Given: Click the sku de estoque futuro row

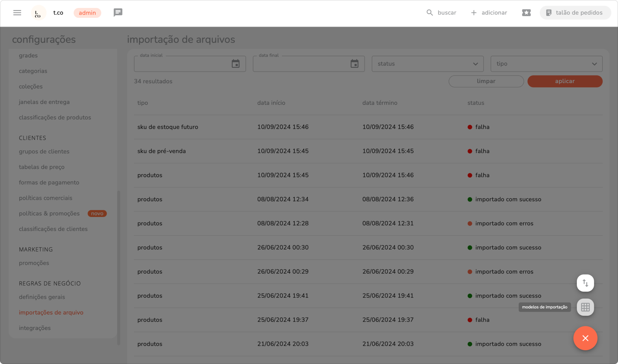Looking at the screenshot, I should (168, 127).
